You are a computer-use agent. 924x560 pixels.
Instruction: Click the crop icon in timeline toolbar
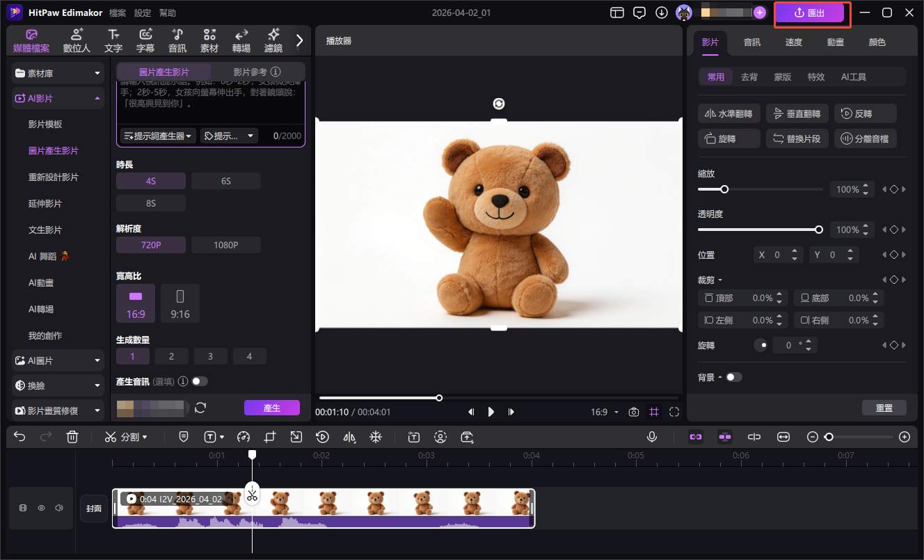(270, 437)
